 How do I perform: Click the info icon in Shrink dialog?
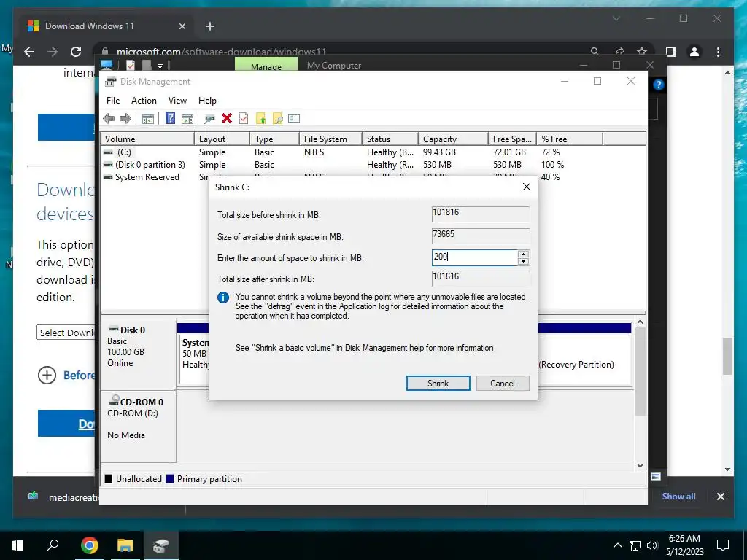pos(223,297)
